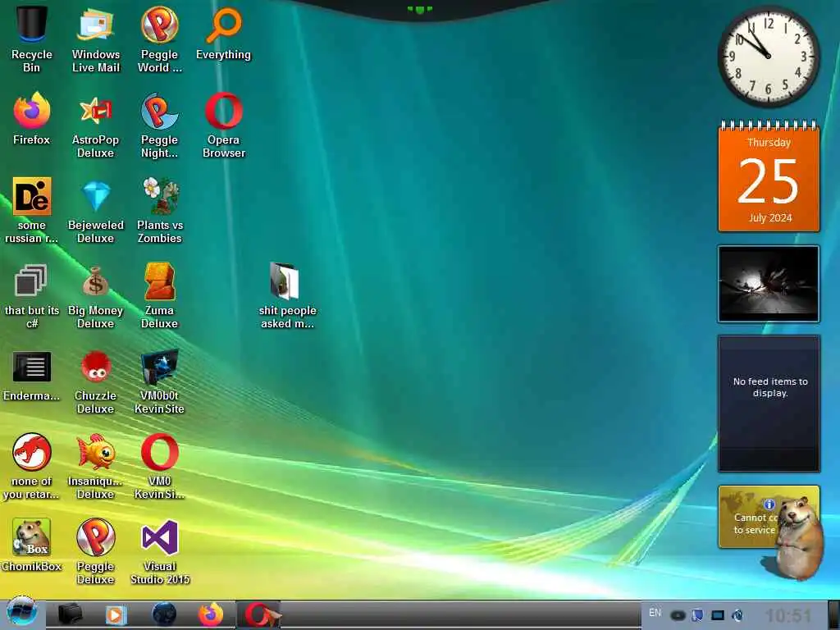Click the dark globe taskbar icon
Viewport: 840px width, 630px height.
[164, 614]
